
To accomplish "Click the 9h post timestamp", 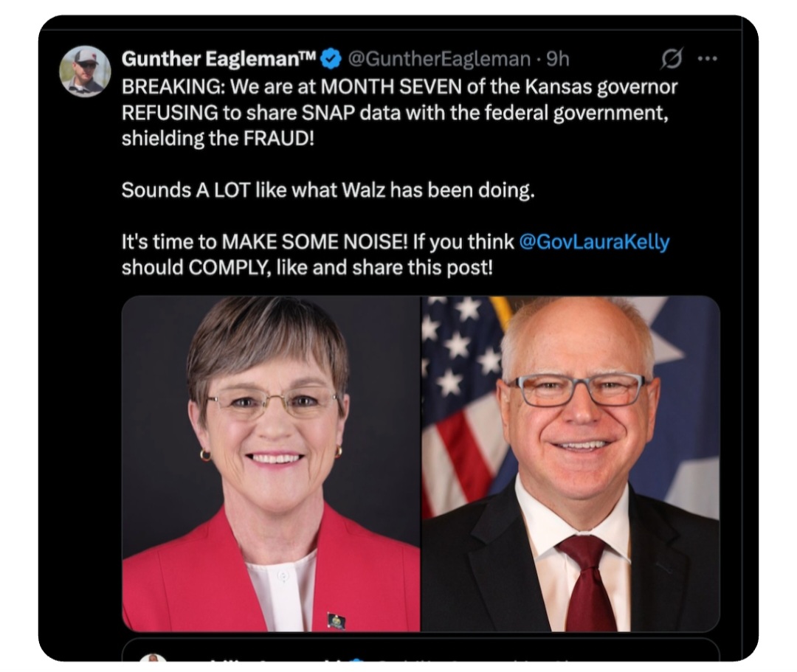I will pos(558,60).
